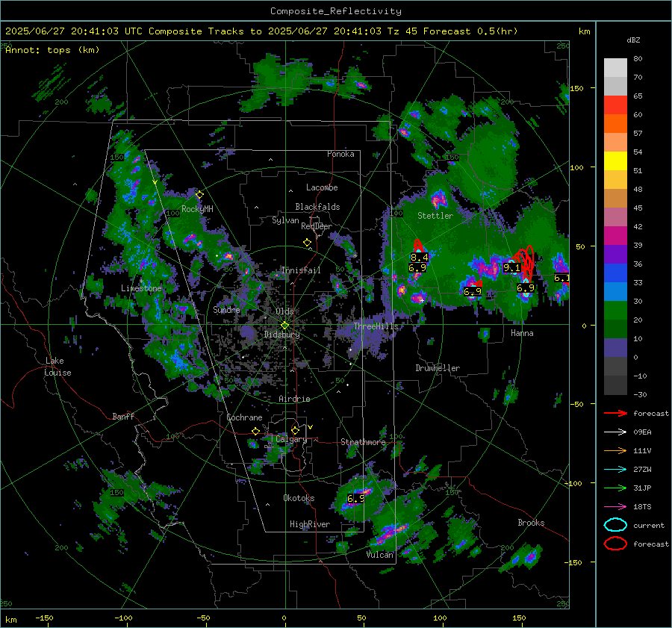Click the Ponoka city label
672x628 pixels.
(x=340, y=154)
